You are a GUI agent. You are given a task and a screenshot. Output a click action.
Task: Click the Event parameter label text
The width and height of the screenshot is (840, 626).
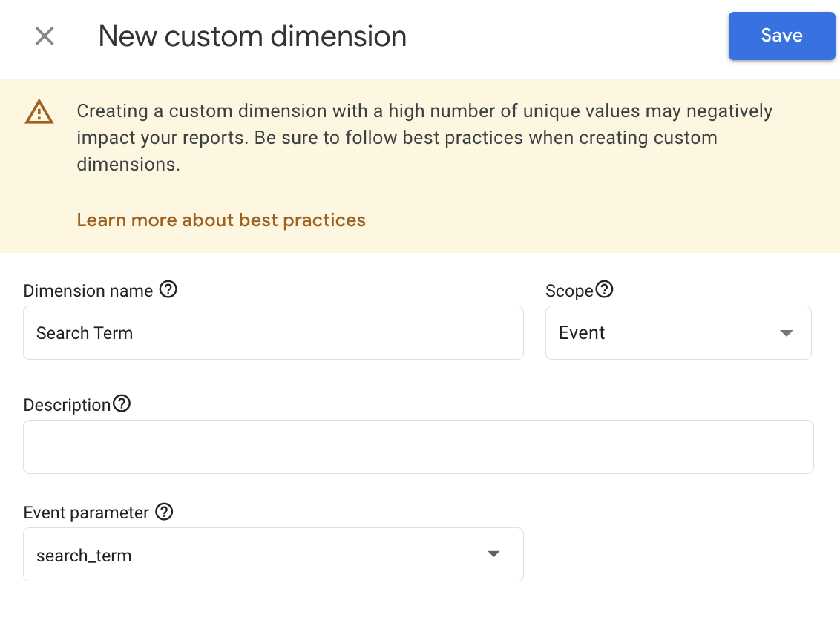(86, 513)
